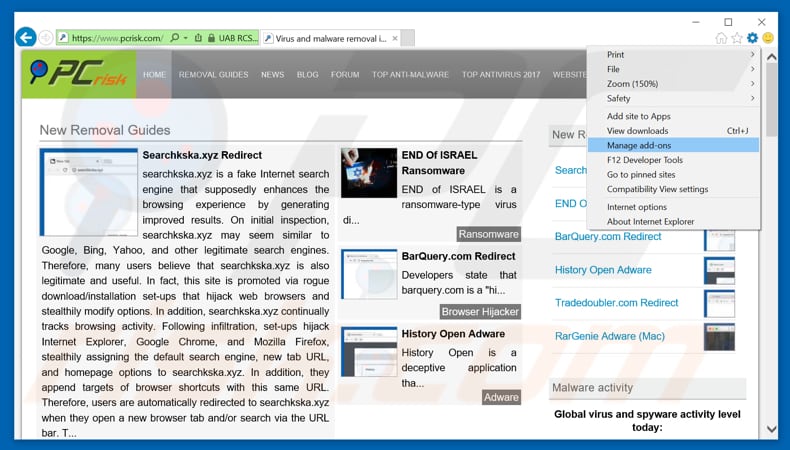Click the PCrisk site logo

[x=79, y=74]
